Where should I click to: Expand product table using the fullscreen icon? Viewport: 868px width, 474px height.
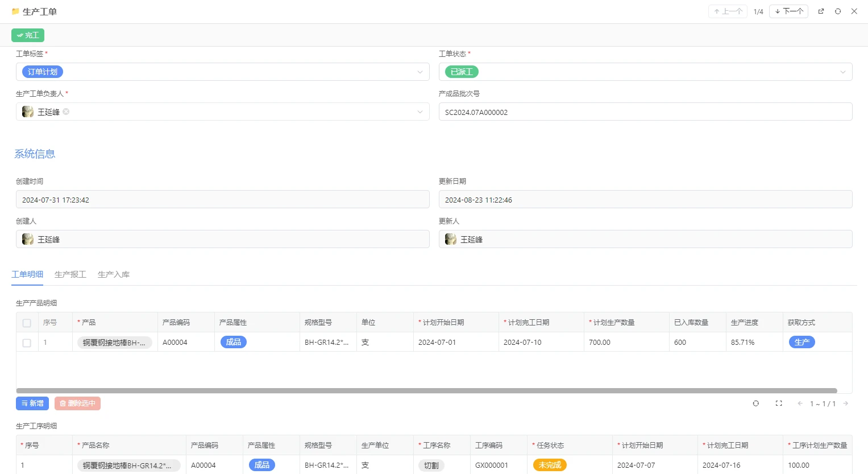click(x=779, y=403)
